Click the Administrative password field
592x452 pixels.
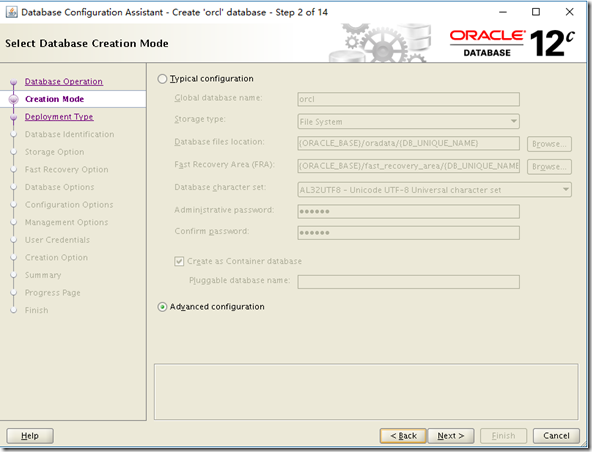408,211
